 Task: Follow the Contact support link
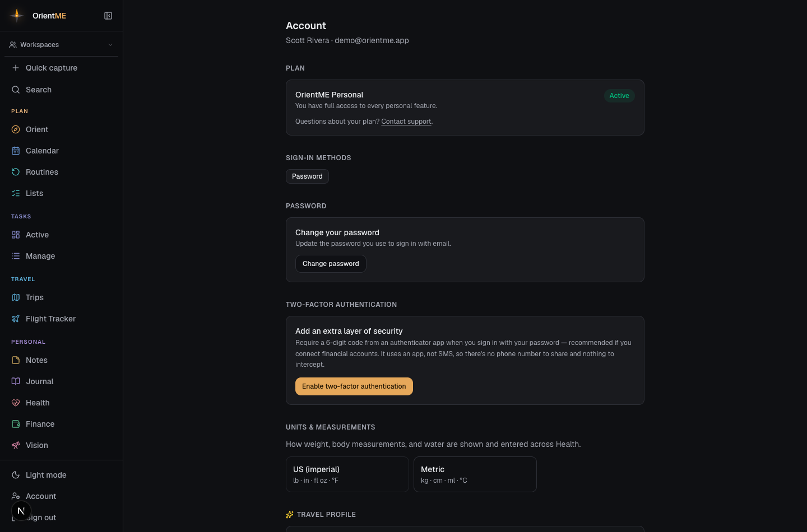[x=406, y=122]
